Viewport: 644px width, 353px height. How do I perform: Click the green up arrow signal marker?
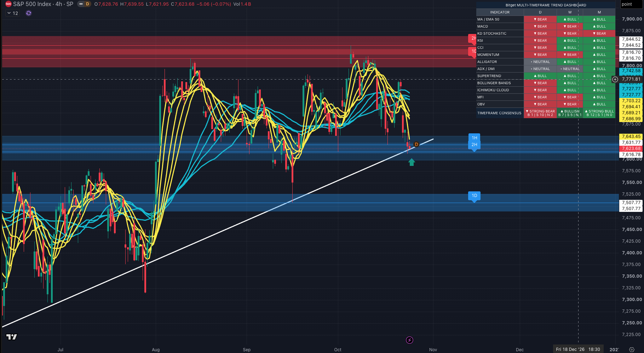click(412, 162)
